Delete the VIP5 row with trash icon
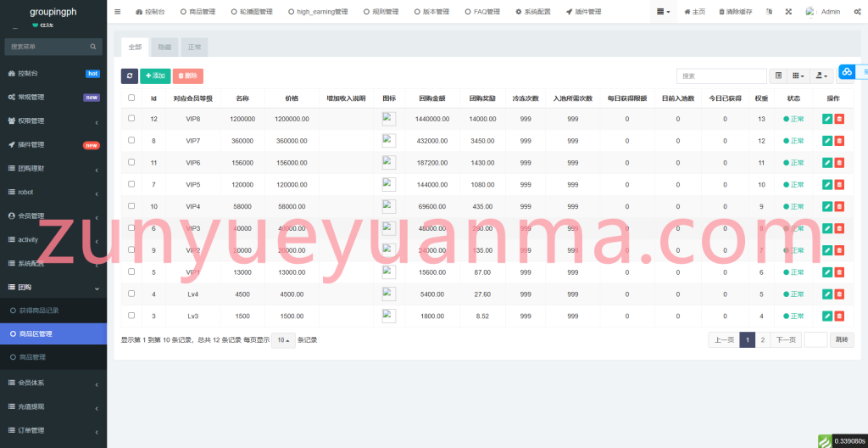The height and width of the screenshot is (448, 868). click(839, 185)
